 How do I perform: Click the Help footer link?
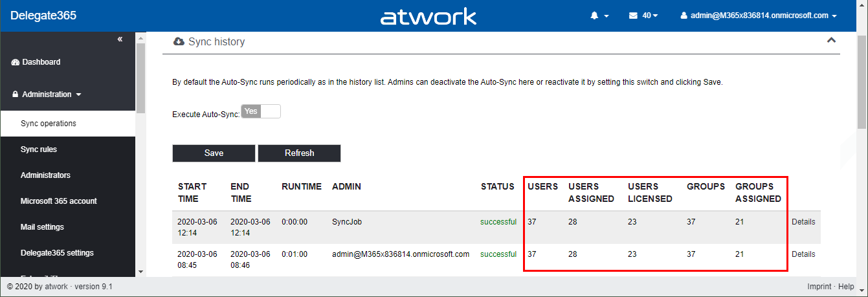[847, 287]
